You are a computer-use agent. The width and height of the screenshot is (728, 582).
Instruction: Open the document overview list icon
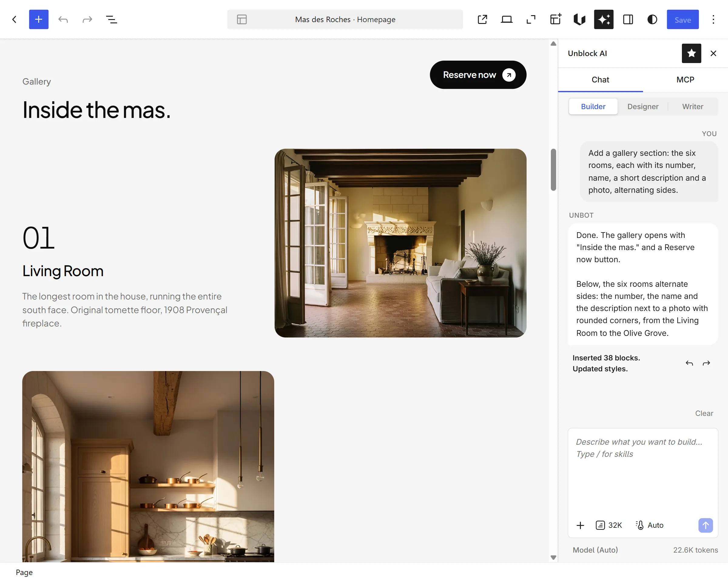tap(112, 20)
